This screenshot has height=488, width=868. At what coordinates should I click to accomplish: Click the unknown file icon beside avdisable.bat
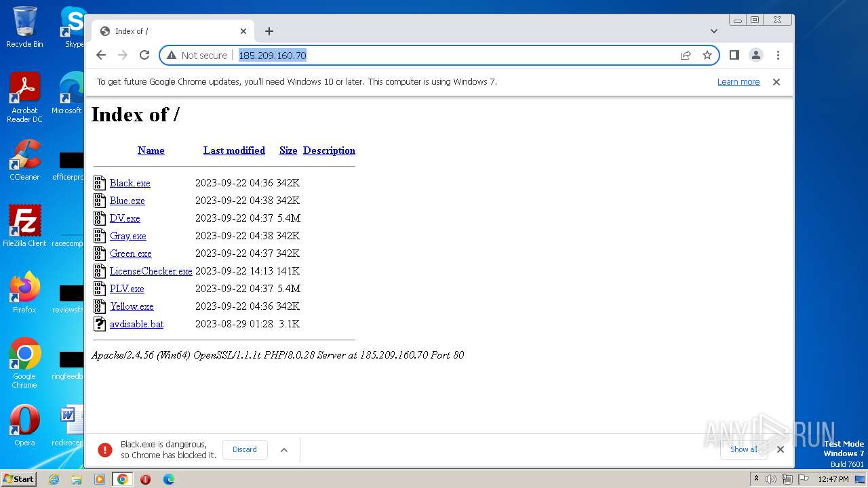click(100, 324)
